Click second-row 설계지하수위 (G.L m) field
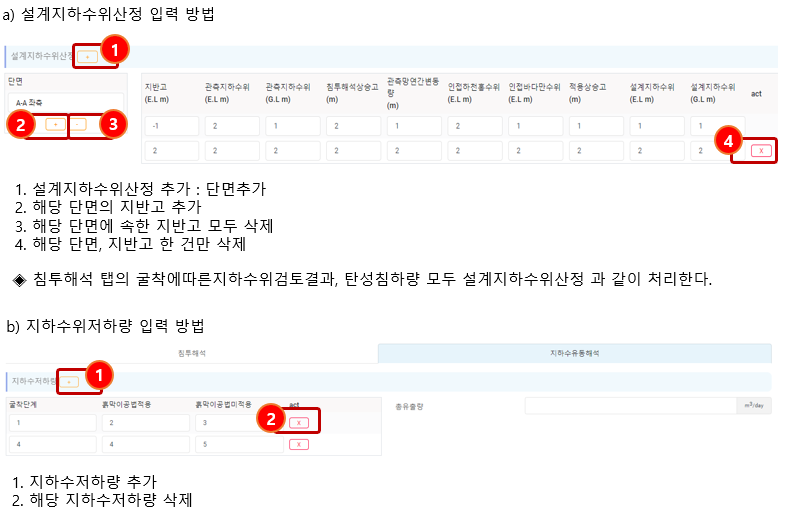 pyautogui.click(x=718, y=151)
